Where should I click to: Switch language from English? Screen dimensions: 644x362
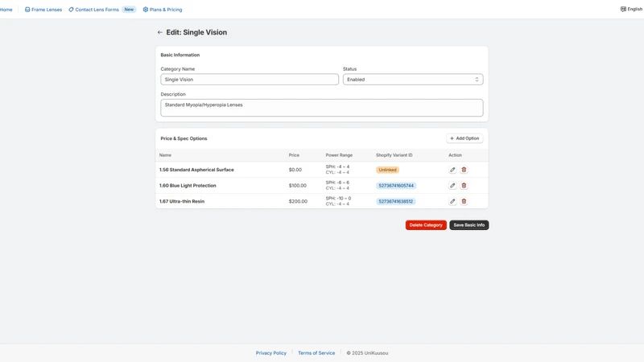coord(632,9)
